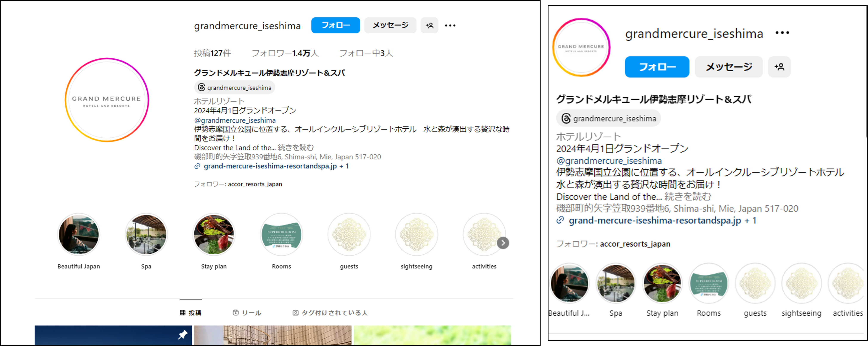Image resolution: width=868 pixels, height=346 pixels.
Task: Show next highlights with the arrow chevron
Action: [503, 243]
